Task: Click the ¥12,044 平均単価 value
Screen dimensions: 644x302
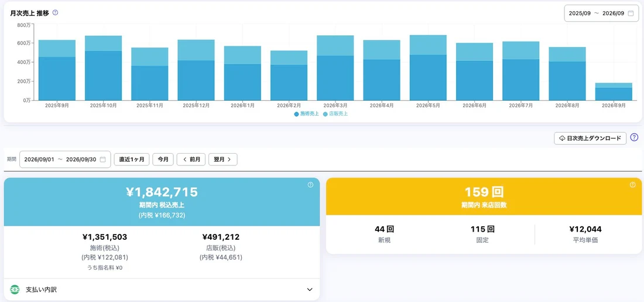Action: click(x=585, y=229)
